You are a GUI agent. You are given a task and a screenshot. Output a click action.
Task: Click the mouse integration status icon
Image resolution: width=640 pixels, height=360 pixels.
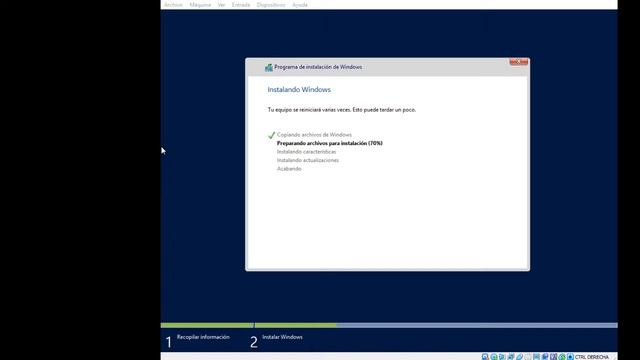(x=562, y=357)
